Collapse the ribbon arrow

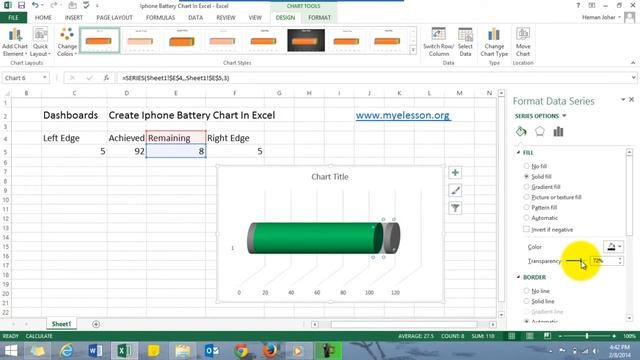(x=633, y=63)
